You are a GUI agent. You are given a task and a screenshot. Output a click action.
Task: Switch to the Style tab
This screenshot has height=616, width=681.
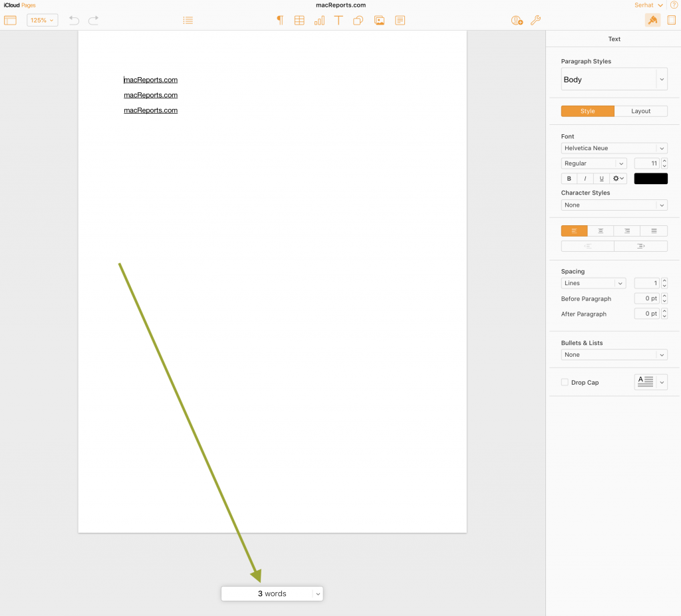588,111
